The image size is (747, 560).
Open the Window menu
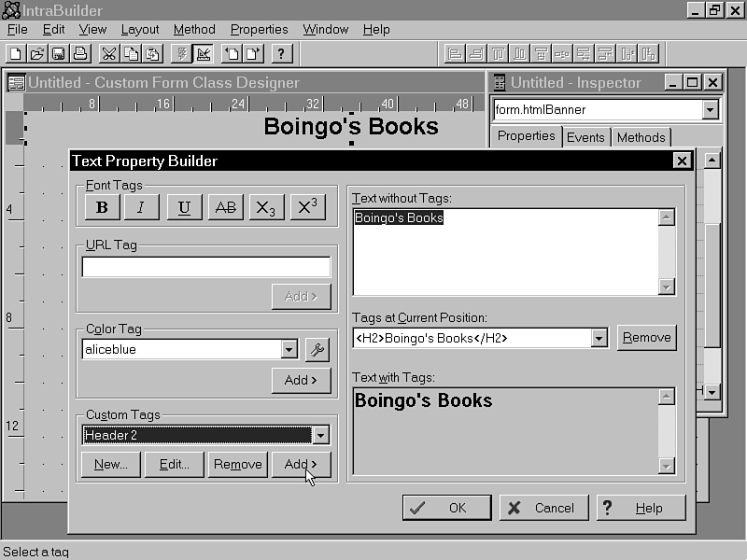[x=325, y=30]
